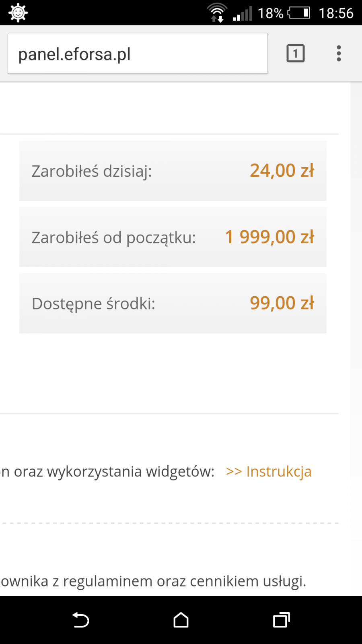
Task: Tap the panel.eforsa.pl address bar
Action: click(x=138, y=54)
